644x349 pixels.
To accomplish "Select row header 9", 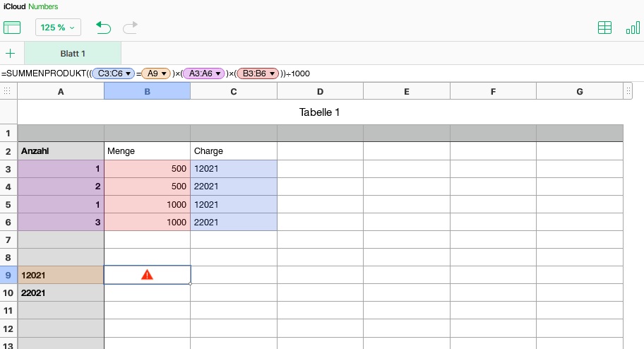I will pyautogui.click(x=8, y=275).
